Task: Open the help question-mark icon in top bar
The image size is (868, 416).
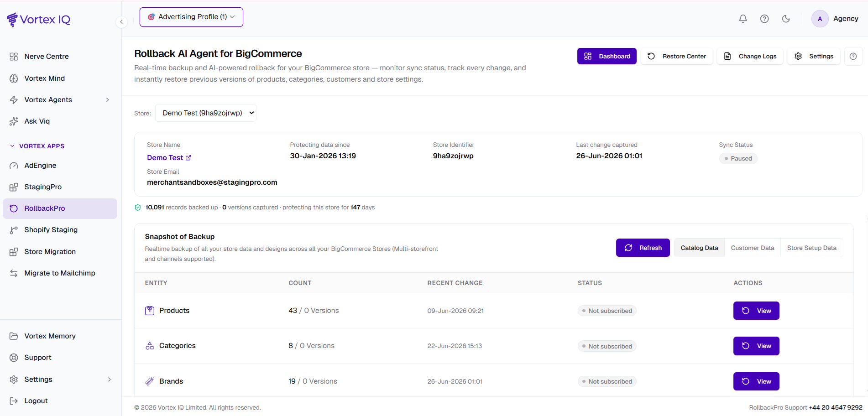Action: coord(764,19)
